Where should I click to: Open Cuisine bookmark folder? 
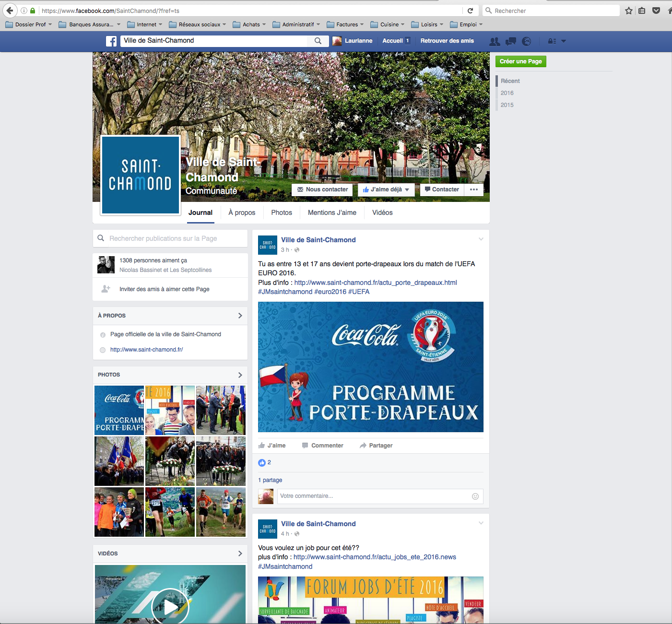coord(388,24)
